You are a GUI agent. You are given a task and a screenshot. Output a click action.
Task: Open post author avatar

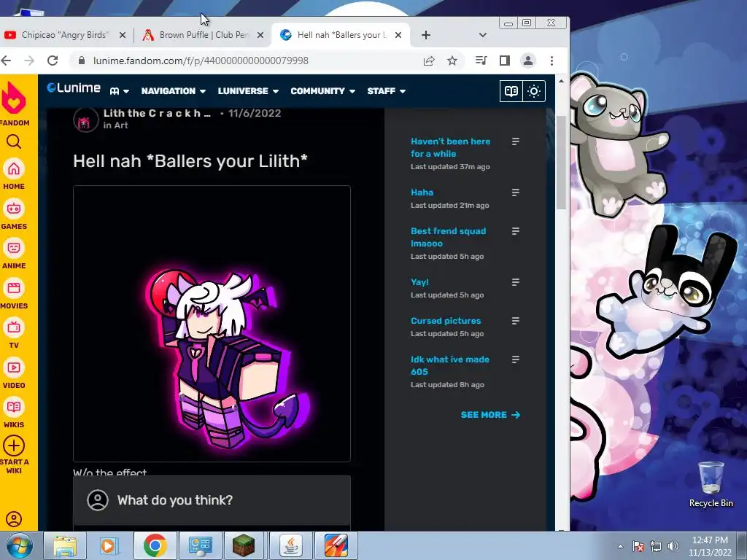(x=86, y=120)
